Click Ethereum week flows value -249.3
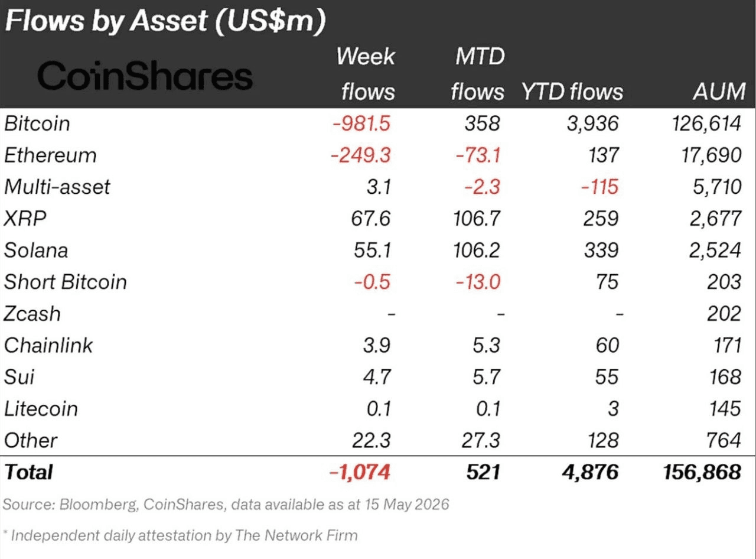This screenshot has width=756, height=559. click(x=360, y=155)
